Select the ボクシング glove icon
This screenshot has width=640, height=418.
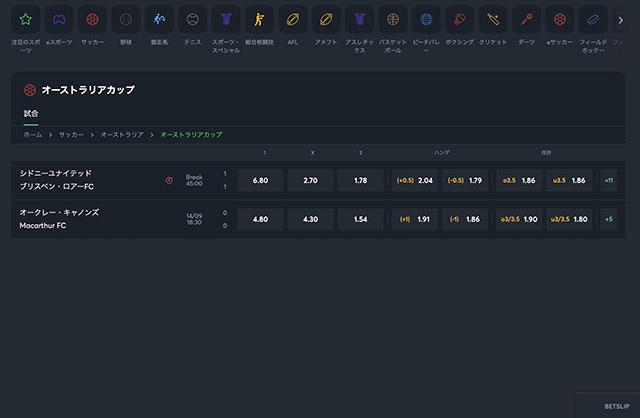click(459, 19)
